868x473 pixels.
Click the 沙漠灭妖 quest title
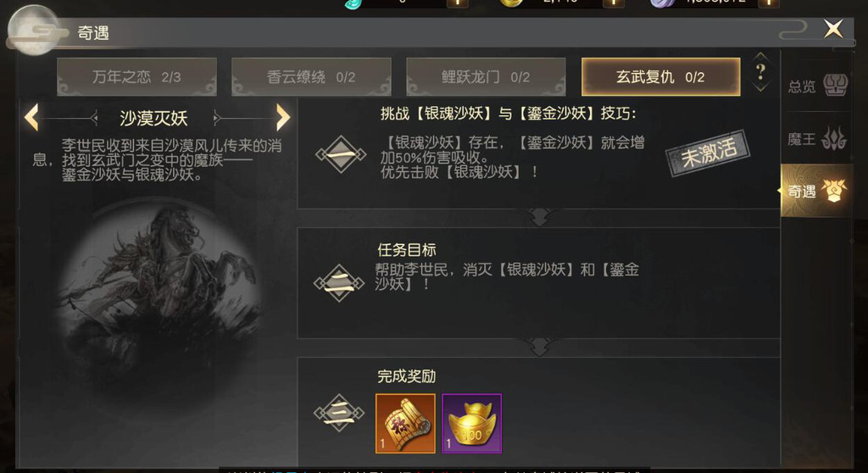[x=153, y=118]
